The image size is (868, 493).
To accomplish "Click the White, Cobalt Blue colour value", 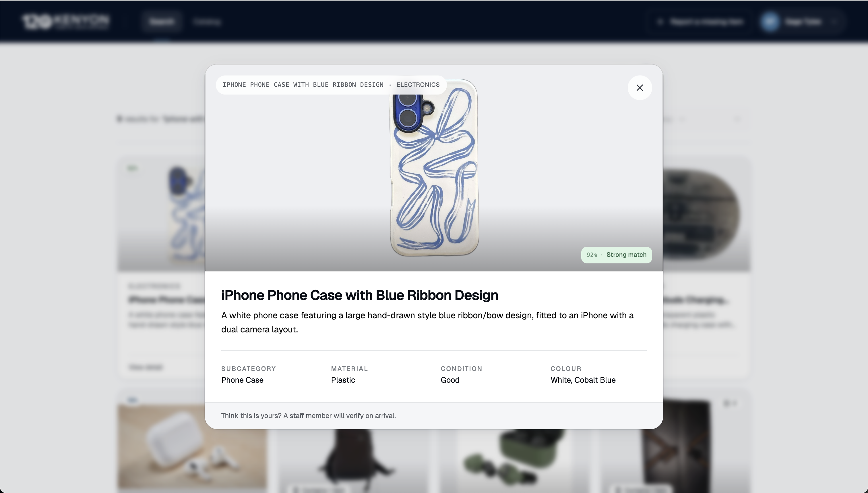I will pos(583,380).
